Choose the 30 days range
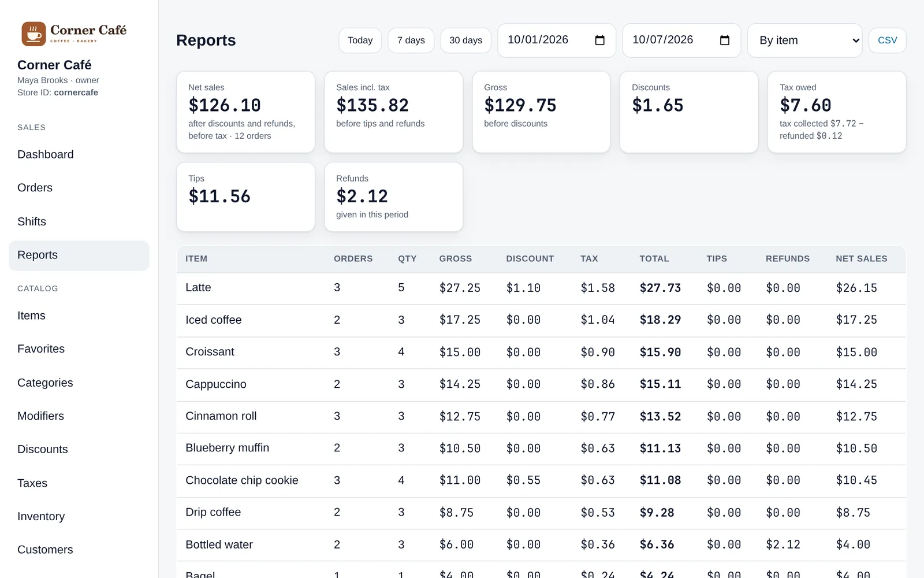This screenshot has height=578, width=924. (x=465, y=40)
